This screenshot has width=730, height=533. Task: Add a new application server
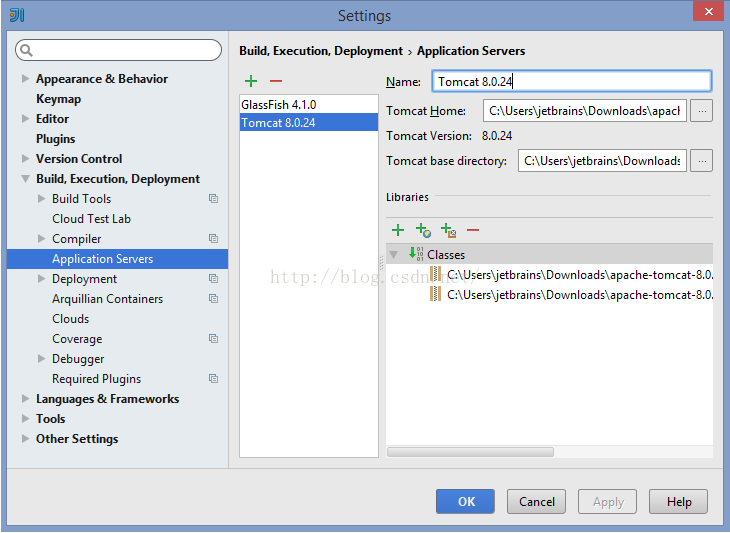click(x=251, y=81)
